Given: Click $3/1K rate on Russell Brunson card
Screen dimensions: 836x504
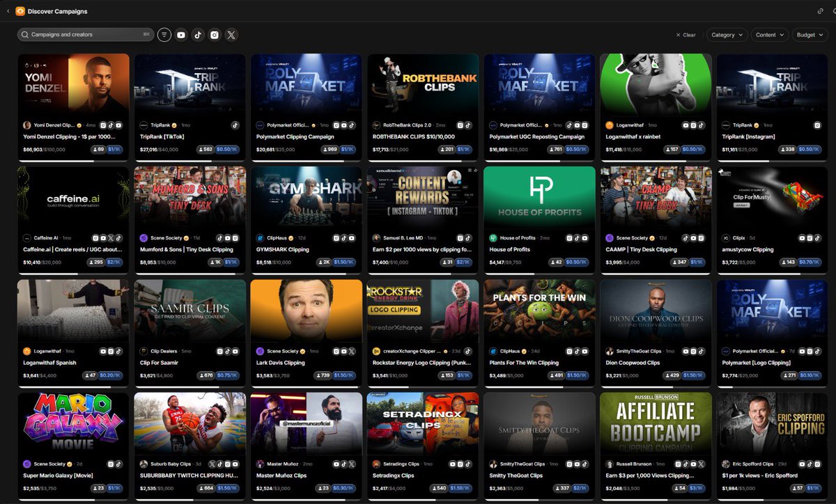Looking at the screenshot, I should click(697, 489).
